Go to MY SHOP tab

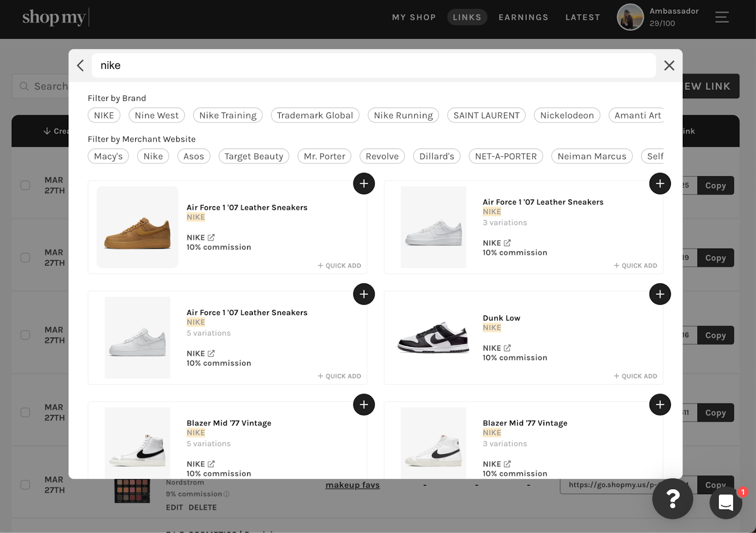tap(414, 17)
